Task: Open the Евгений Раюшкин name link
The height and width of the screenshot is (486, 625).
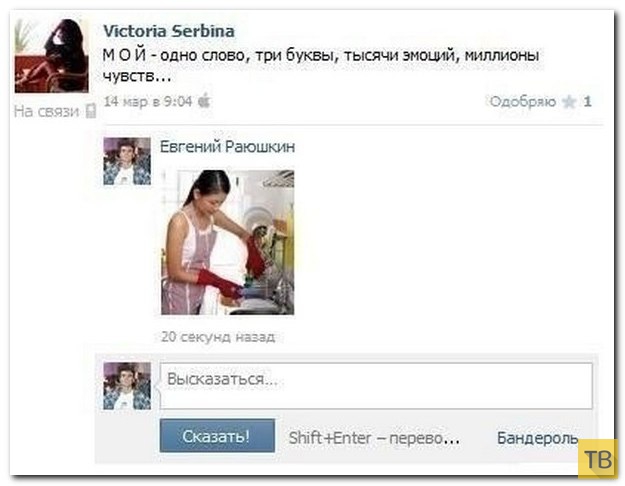Action: (228, 147)
